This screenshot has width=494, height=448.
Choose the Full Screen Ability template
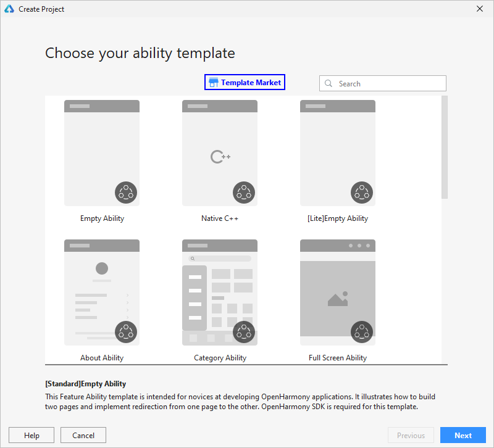pos(338,292)
